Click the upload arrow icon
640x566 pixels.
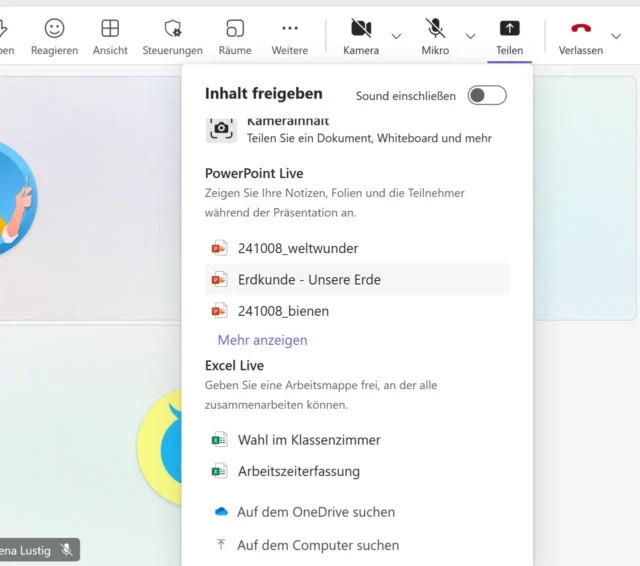(x=221, y=544)
